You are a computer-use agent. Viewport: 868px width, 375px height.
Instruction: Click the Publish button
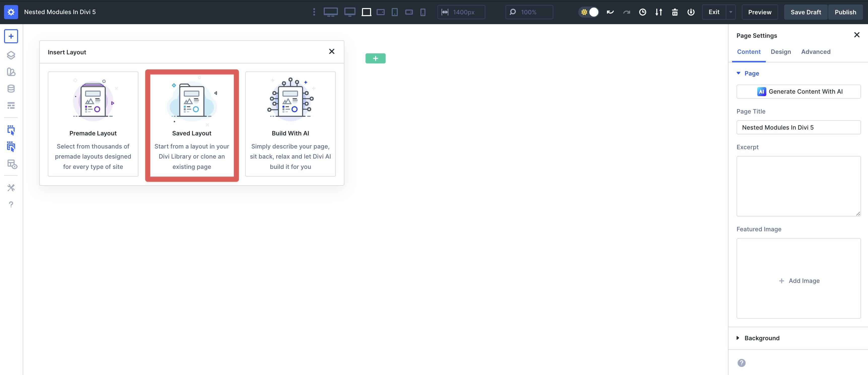[845, 12]
